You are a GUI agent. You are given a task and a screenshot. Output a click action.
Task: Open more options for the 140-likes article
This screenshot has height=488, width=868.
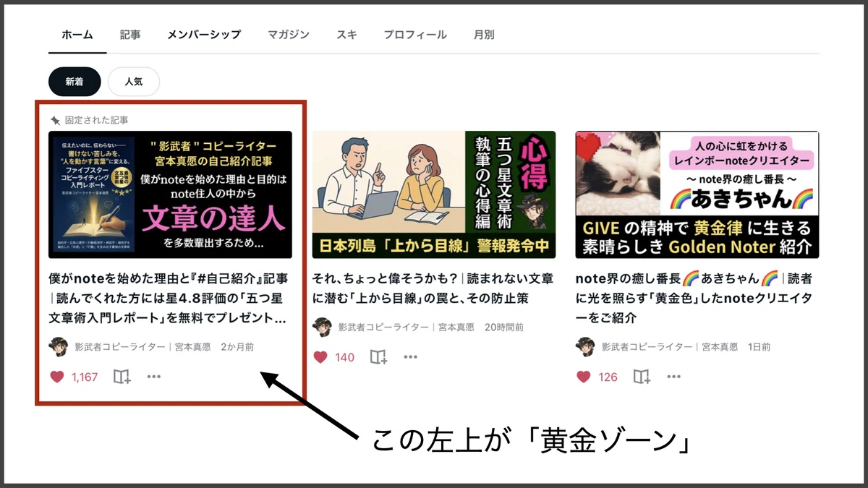411,357
